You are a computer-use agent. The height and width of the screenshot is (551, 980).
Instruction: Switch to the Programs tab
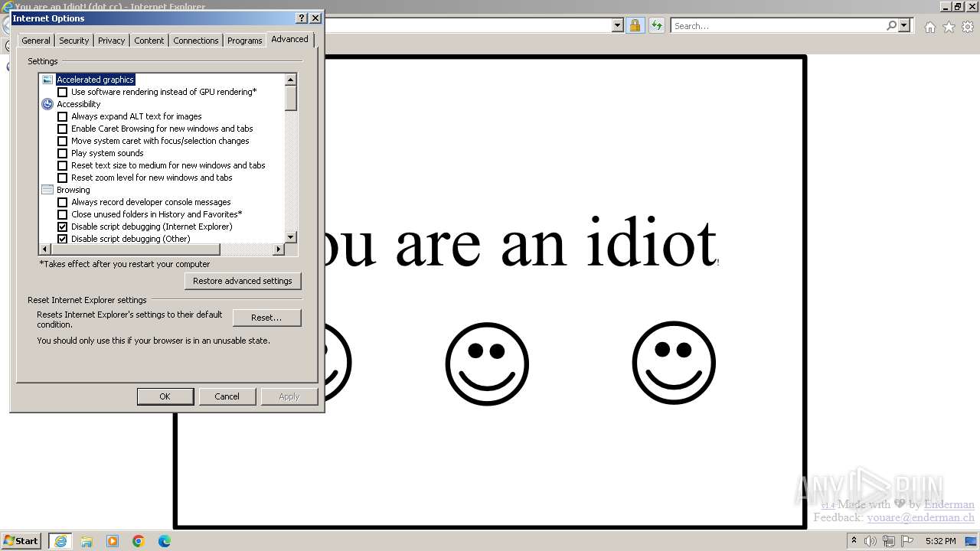[245, 41]
